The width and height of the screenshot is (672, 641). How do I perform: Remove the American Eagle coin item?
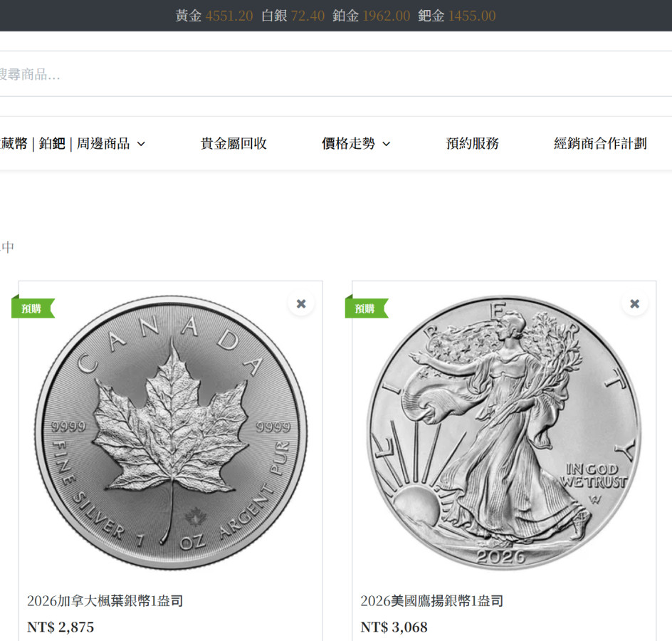pyautogui.click(x=635, y=303)
